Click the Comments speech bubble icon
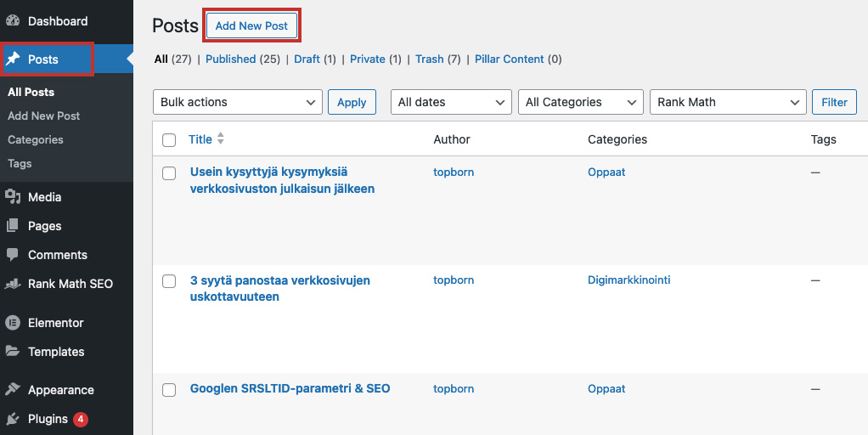Viewport: 868px width, 435px height. click(x=13, y=255)
